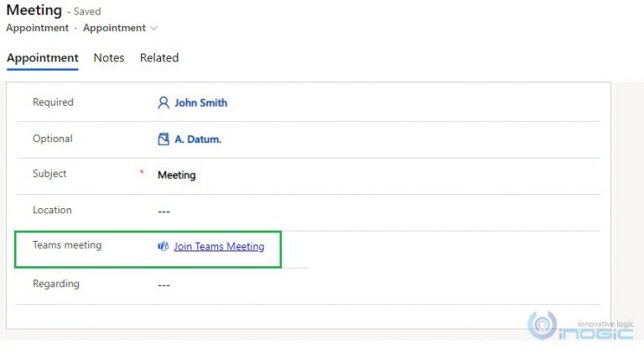Screen dimensions: 644x351
Task: Open the John Smith record link
Action: pos(201,103)
